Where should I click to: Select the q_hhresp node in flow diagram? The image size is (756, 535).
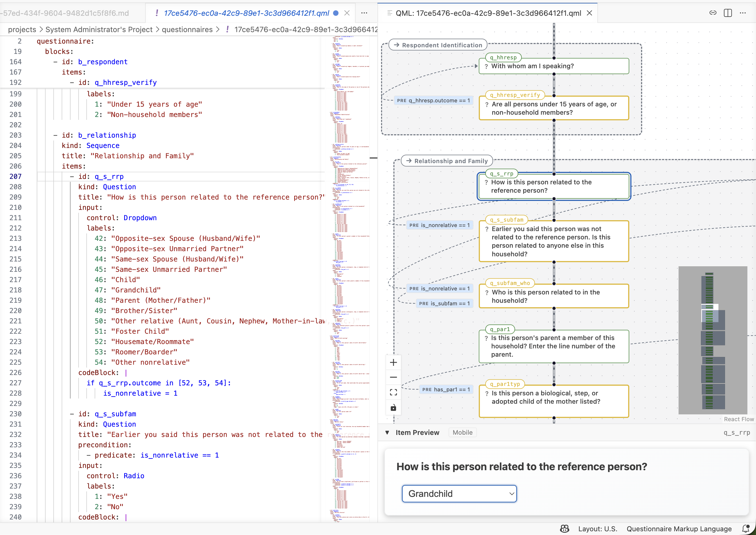point(554,66)
